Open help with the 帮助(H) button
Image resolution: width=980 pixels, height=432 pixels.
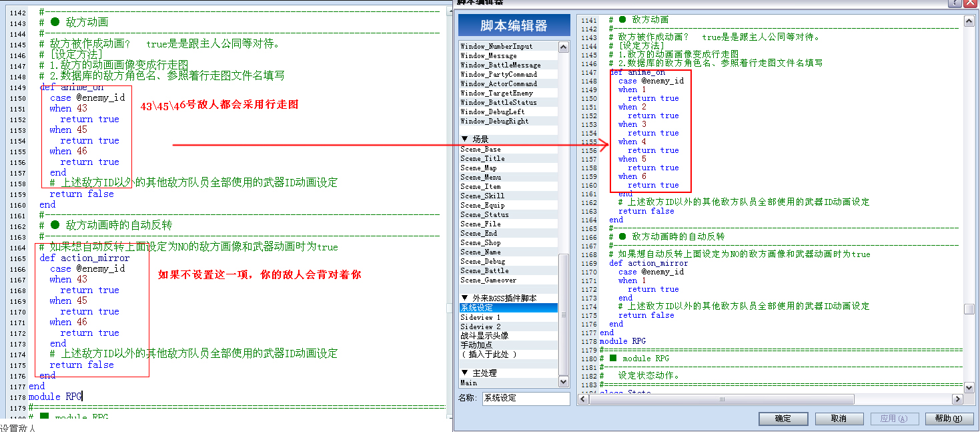tap(949, 419)
